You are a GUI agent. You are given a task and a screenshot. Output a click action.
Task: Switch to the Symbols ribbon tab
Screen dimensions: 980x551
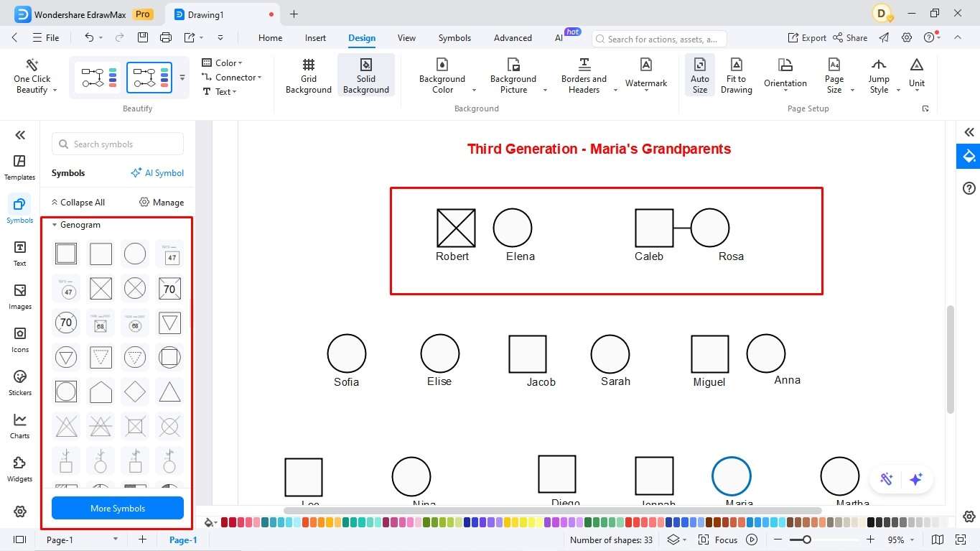click(x=454, y=38)
